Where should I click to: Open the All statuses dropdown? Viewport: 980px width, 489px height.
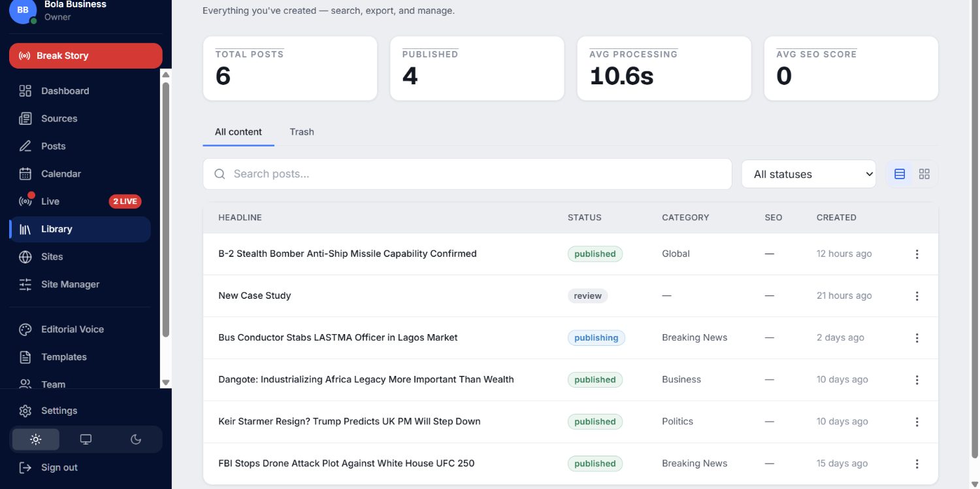(x=809, y=174)
